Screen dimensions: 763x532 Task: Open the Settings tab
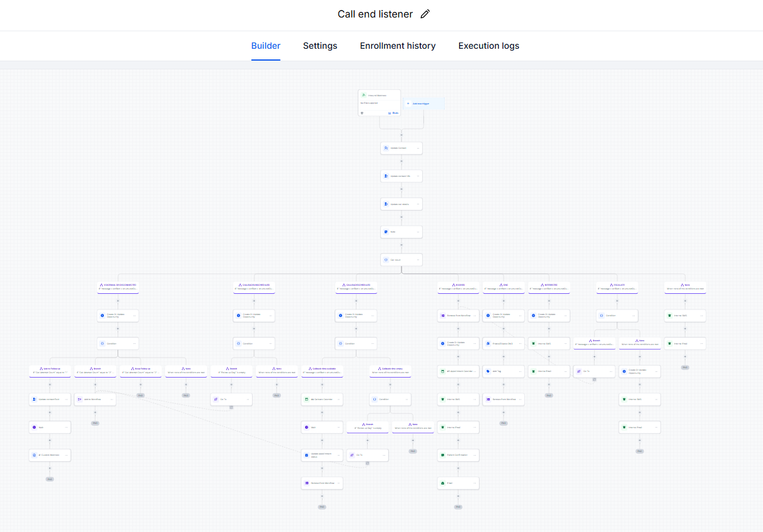tap(320, 46)
